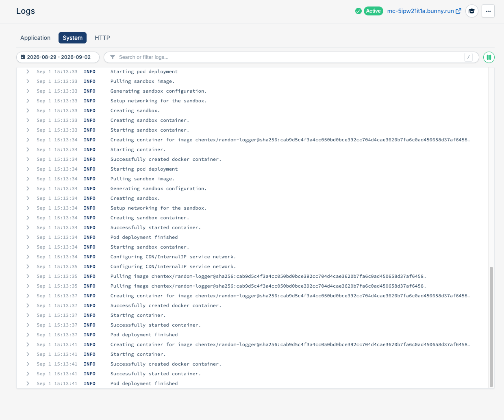504x420 pixels.
Task: Expand the 15:13:34 Creating sandbox container row
Action: tap(28, 218)
